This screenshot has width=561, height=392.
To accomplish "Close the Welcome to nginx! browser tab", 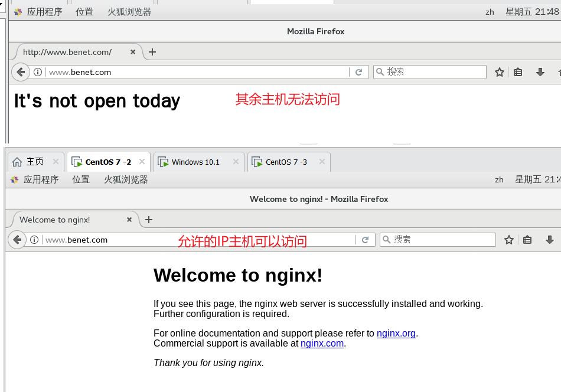I will click(x=129, y=219).
